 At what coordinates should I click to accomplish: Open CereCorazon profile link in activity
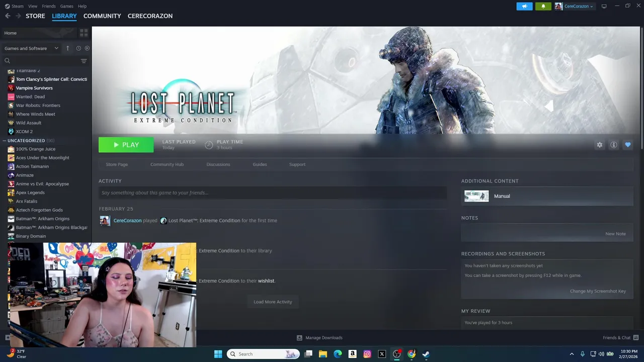click(x=127, y=221)
